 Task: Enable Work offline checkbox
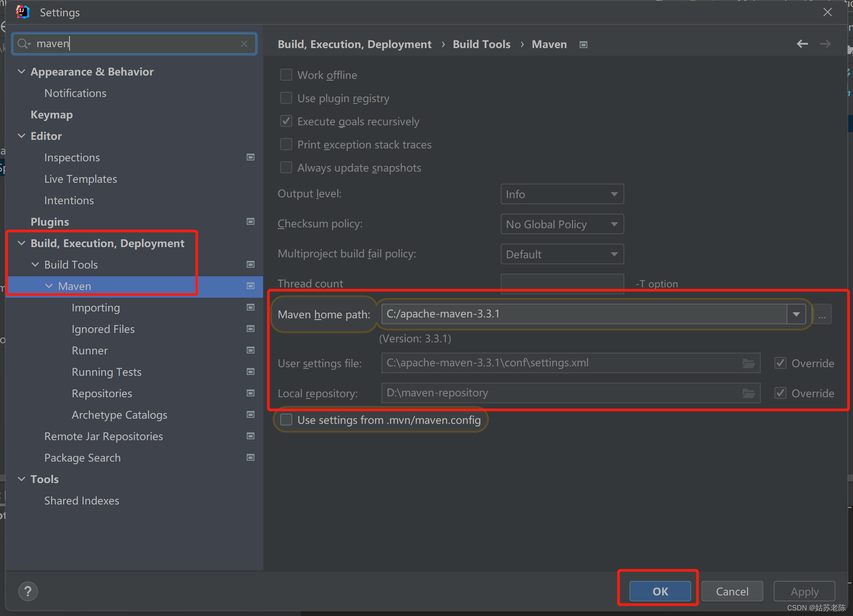(x=286, y=75)
